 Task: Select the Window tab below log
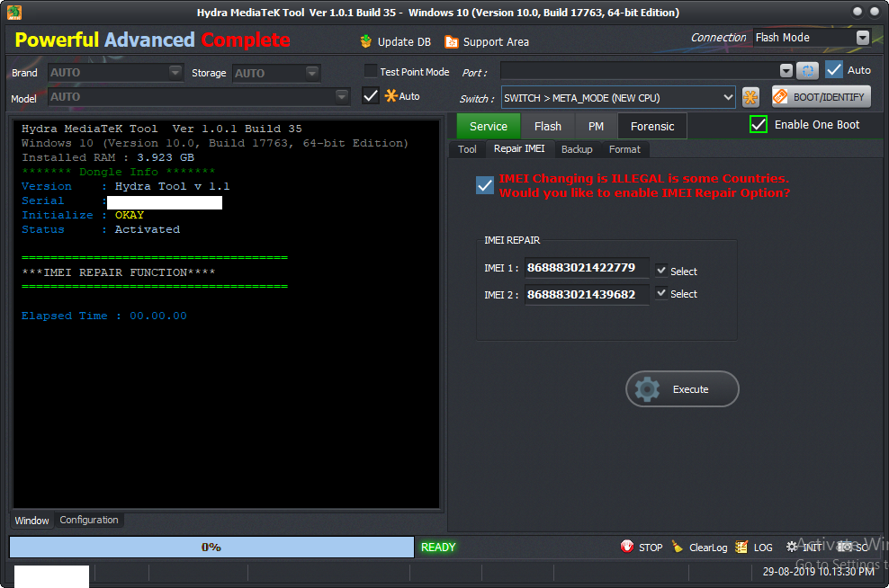[x=31, y=520]
